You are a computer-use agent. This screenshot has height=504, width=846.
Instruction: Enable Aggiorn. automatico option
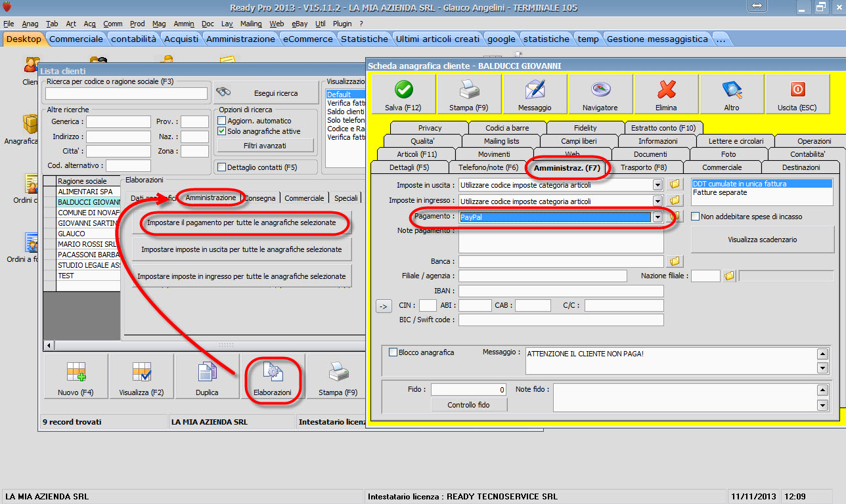click(x=222, y=121)
